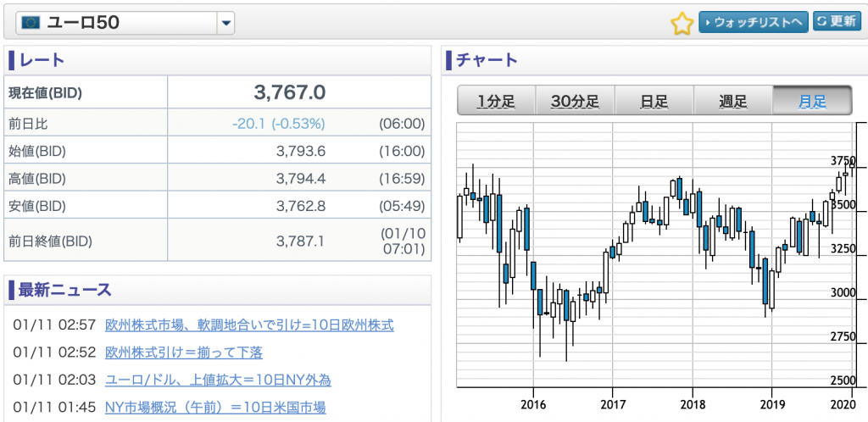Select the 週足 weekly chart tab
Image resolution: width=868 pixels, height=422 pixels.
pyautogui.click(x=733, y=101)
